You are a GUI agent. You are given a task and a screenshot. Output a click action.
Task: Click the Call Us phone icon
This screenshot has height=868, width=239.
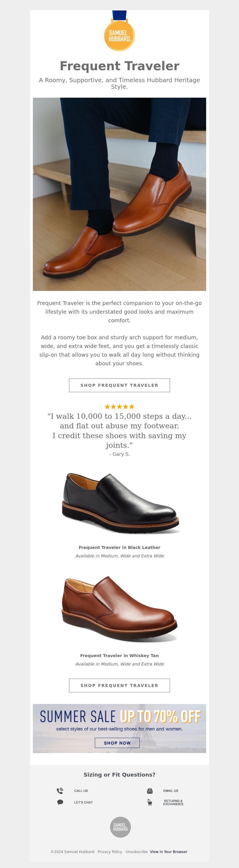click(x=60, y=791)
